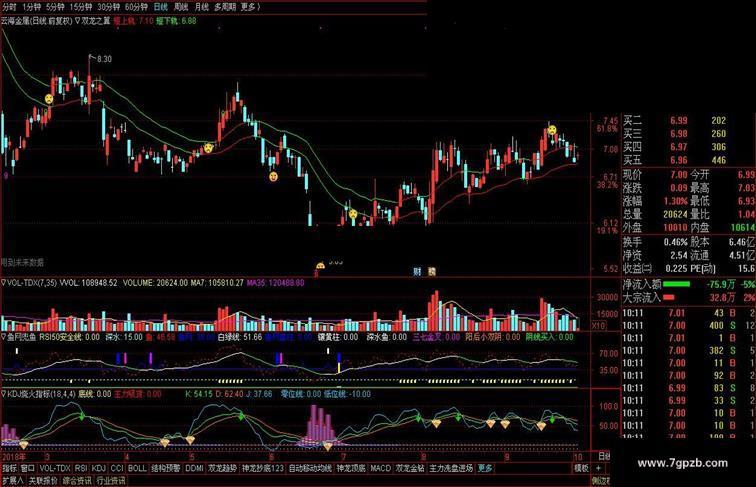
Task: Select the CCI indicator tab
Action: pos(117,468)
